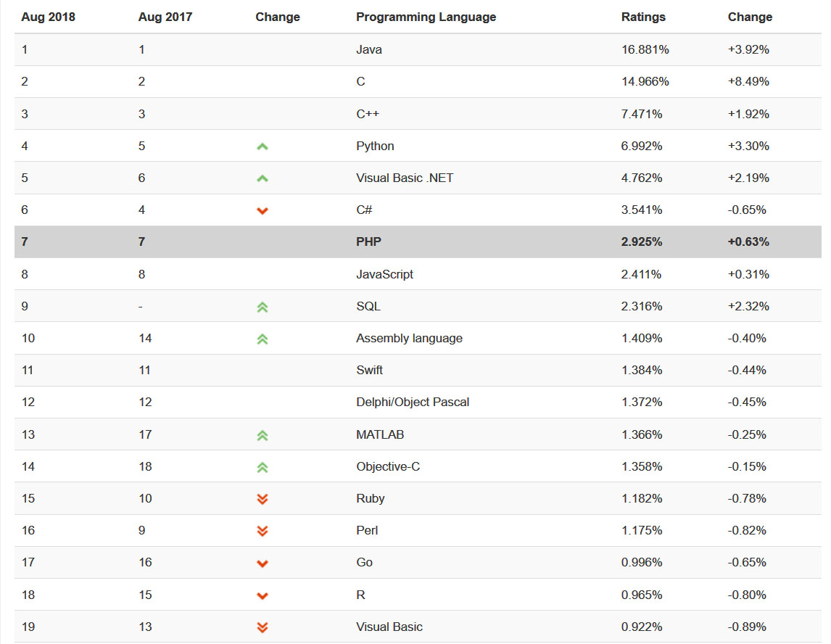
Task: Click the Swift rating value 1.384%
Action: click(642, 371)
